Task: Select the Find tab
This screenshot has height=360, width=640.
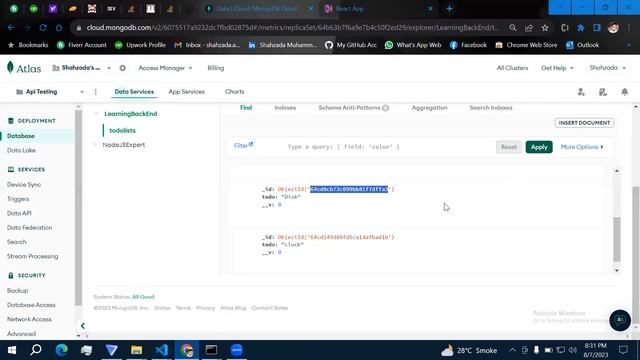Action: 246,108
